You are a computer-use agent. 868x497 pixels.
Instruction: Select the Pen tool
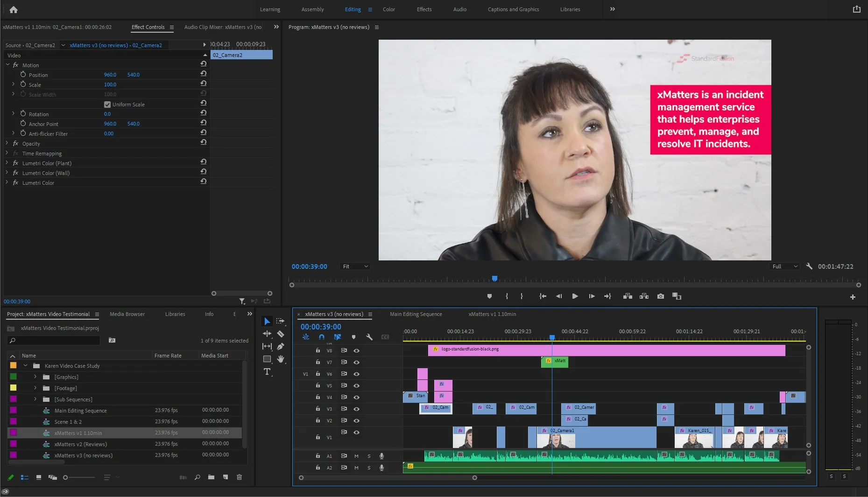(281, 346)
